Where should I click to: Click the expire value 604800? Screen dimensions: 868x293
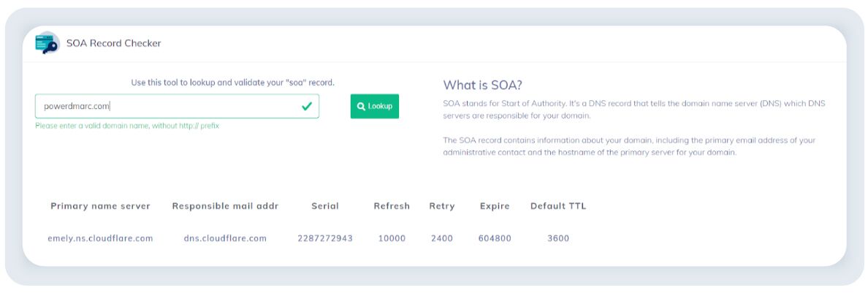pos(495,238)
